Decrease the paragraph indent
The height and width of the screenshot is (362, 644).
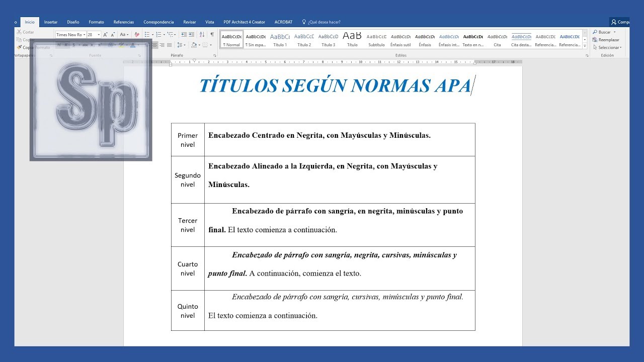tap(184, 35)
